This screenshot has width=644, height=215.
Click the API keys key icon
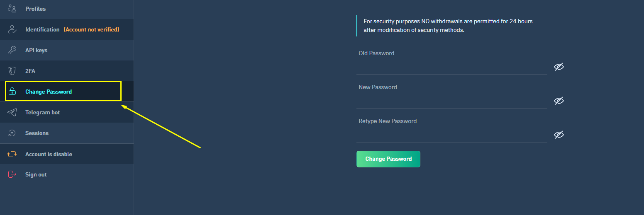(12, 50)
